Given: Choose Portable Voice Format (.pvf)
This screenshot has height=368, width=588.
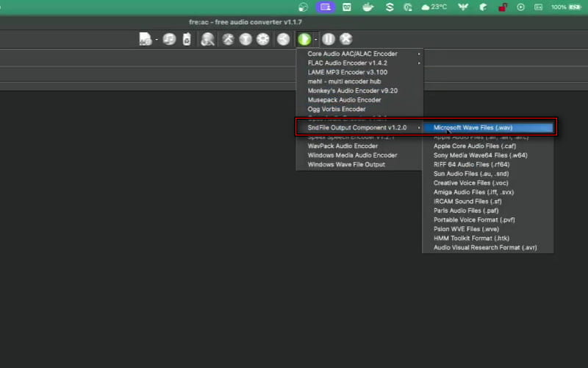Looking at the screenshot, I should (474, 219).
